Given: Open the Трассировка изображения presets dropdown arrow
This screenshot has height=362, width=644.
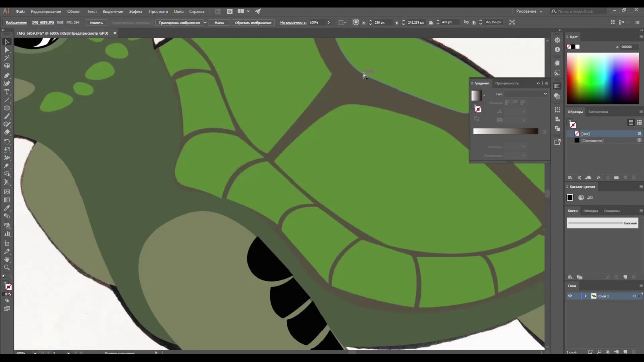Looking at the screenshot, I should (x=205, y=22).
